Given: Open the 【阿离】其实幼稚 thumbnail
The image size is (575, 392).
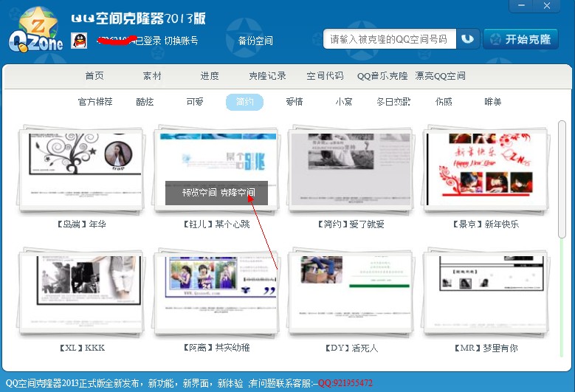Looking at the screenshot, I should click(216, 292).
